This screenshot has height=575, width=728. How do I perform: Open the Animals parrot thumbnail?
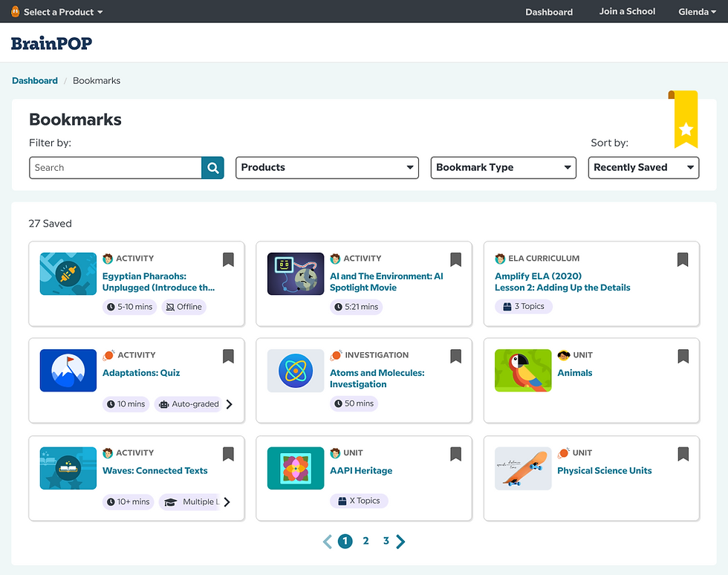pyautogui.click(x=523, y=371)
